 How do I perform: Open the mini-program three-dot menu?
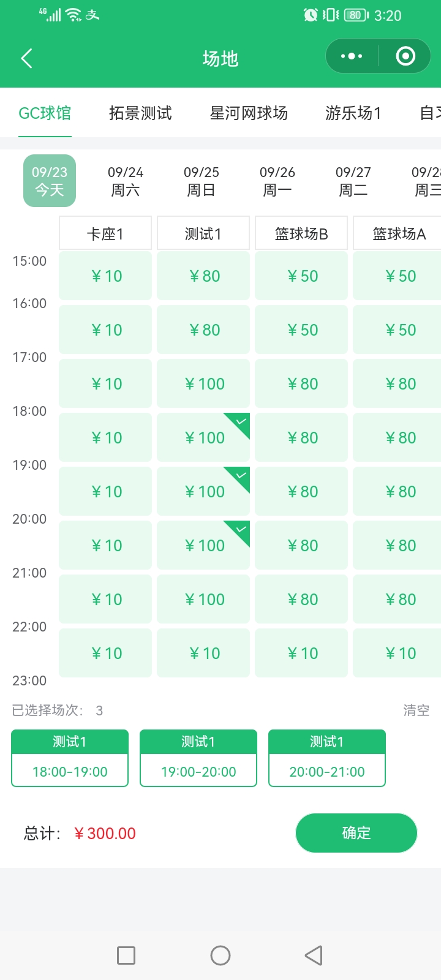pyautogui.click(x=352, y=56)
